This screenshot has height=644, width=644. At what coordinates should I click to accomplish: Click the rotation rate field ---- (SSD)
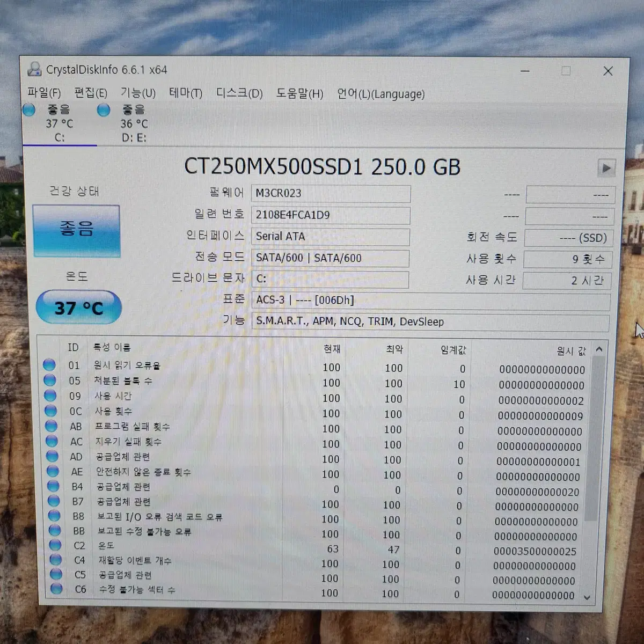pos(568,238)
